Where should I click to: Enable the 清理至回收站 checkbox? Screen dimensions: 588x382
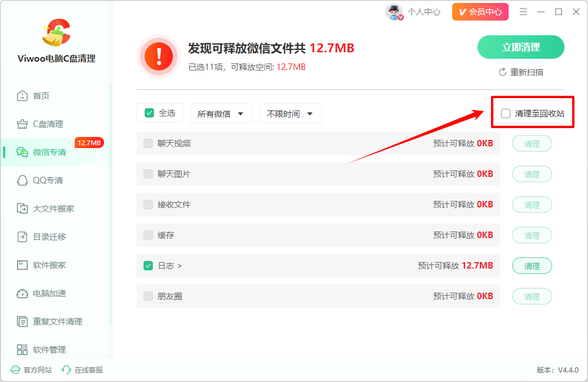pyautogui.click(x=506, y=113)
